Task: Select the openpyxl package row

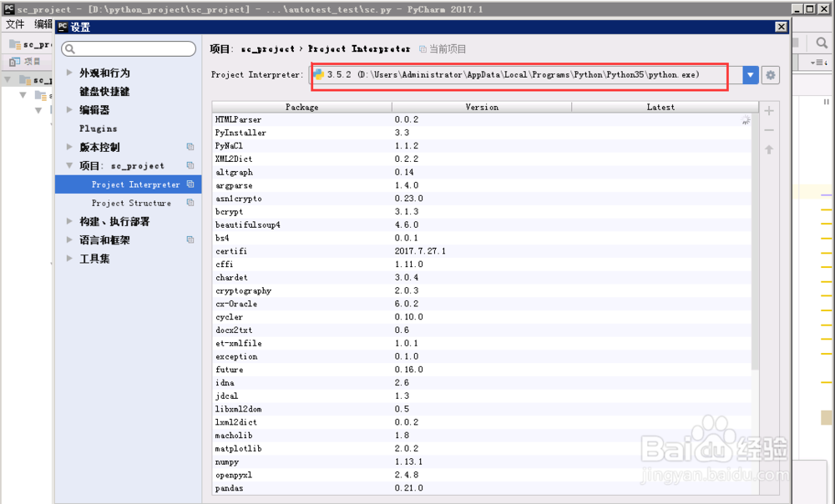Action: (x=482, y=475)
